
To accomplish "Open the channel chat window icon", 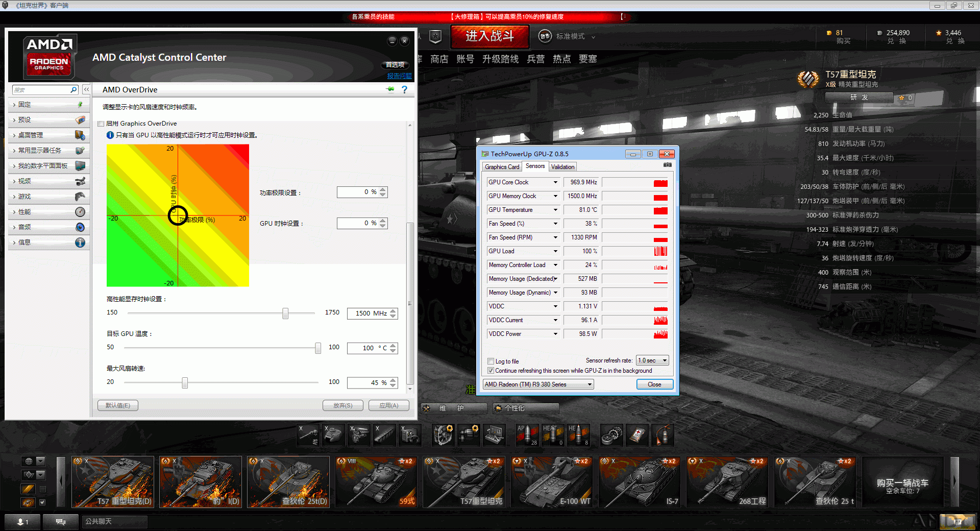I will (x=61, y=521).
